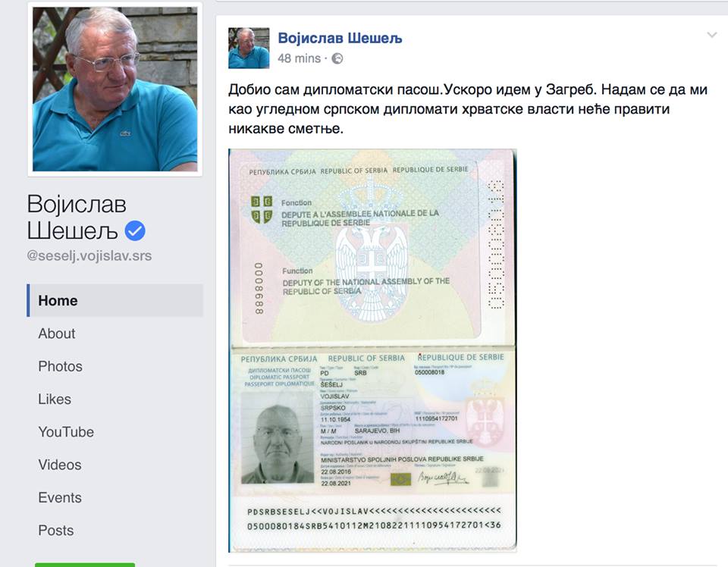
Task: Open the YouTube sidebar tab
Action: (66, 432)
